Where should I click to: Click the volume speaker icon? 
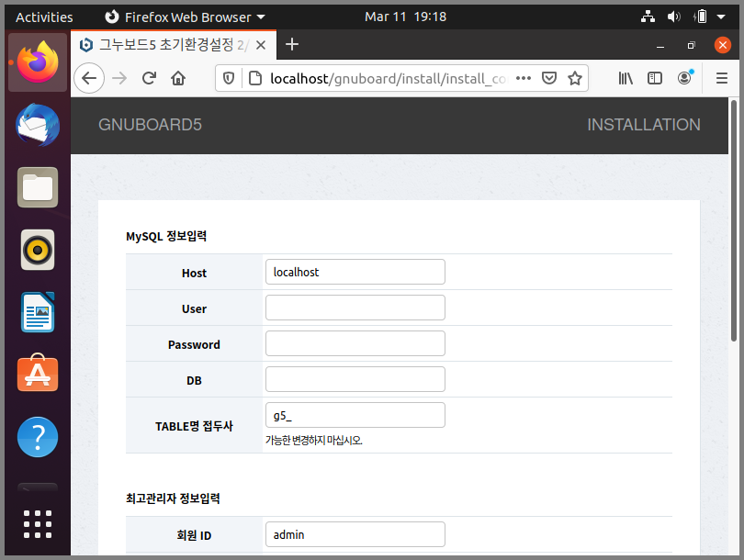point(673,17)
